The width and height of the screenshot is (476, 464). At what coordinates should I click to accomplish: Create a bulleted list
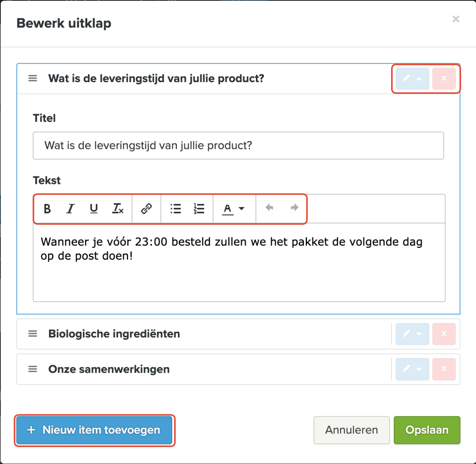tap(175, 209)
